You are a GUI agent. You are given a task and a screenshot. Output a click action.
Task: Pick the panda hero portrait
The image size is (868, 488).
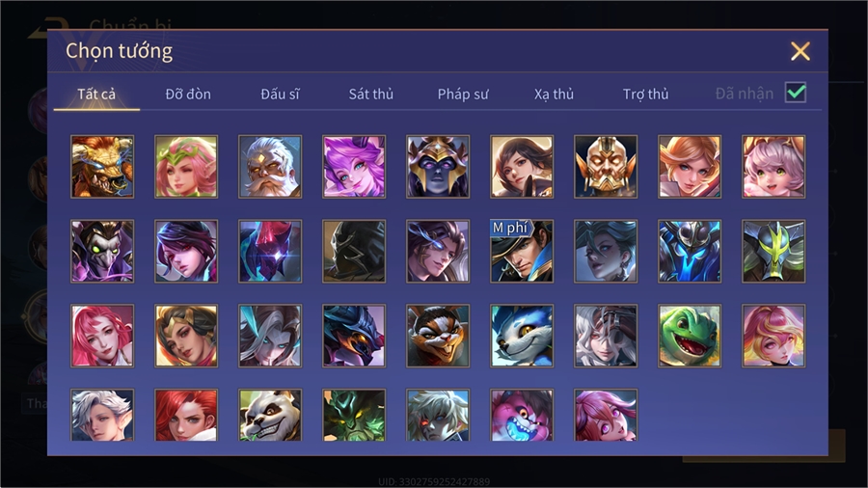270,415
